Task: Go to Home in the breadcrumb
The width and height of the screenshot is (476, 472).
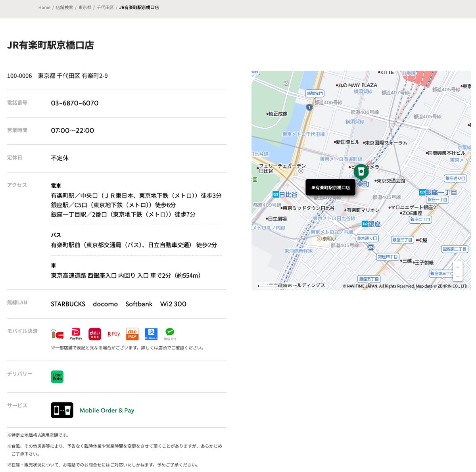Action: [x=44, y=8]
